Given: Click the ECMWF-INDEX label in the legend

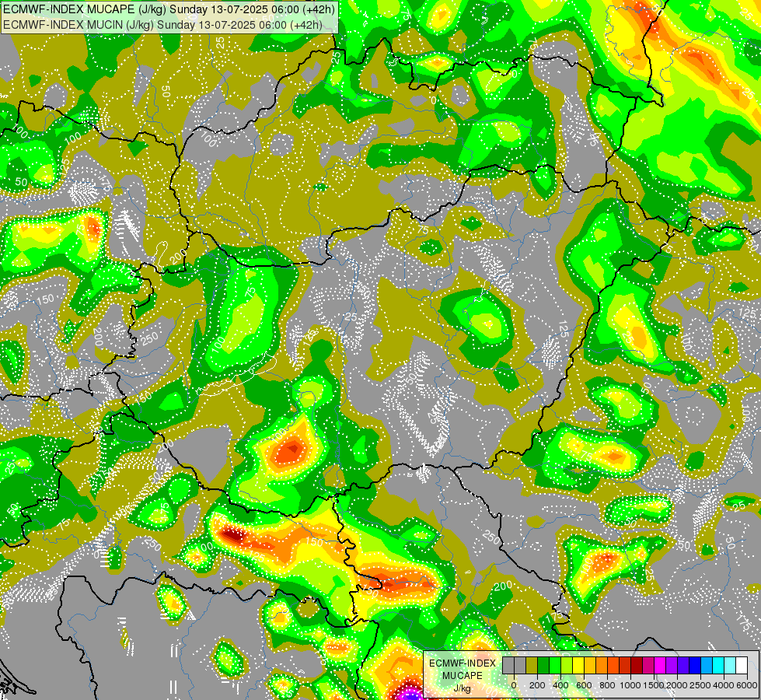Looking at the screenshot, I should tap(463, 663).
